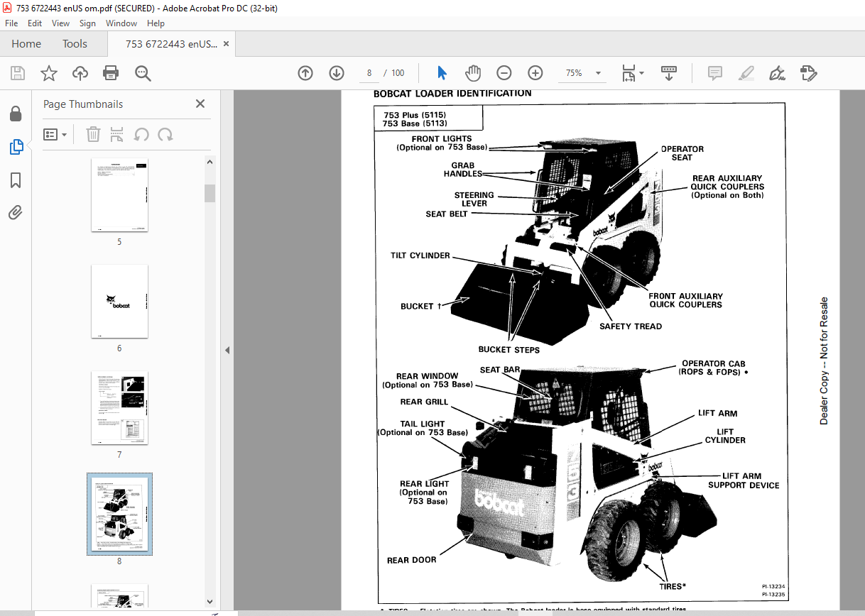Add a sticky note comment
Image resolution: width=865 pixels, height=616 pixels.
coord(714,73)
